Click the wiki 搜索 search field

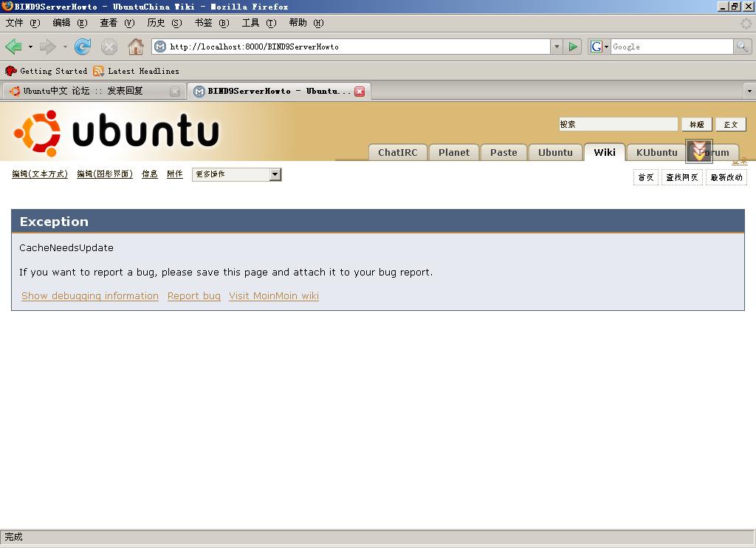[619, 125]
